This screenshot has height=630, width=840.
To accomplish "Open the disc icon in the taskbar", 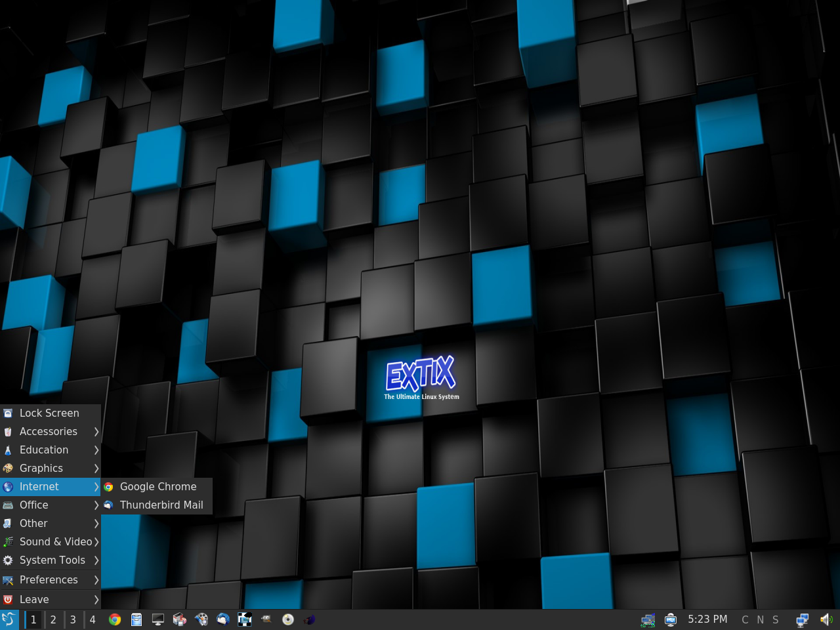I will click(288, 619).
